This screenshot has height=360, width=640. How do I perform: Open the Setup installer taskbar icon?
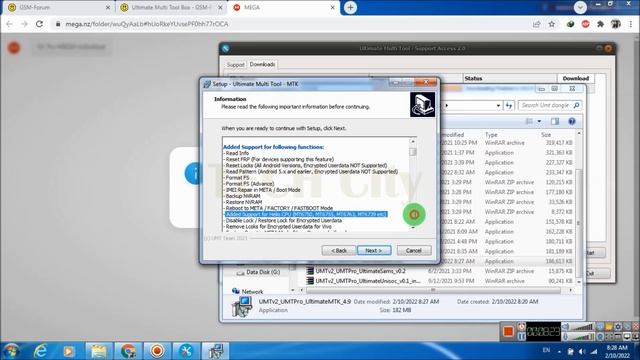[216, 351]
